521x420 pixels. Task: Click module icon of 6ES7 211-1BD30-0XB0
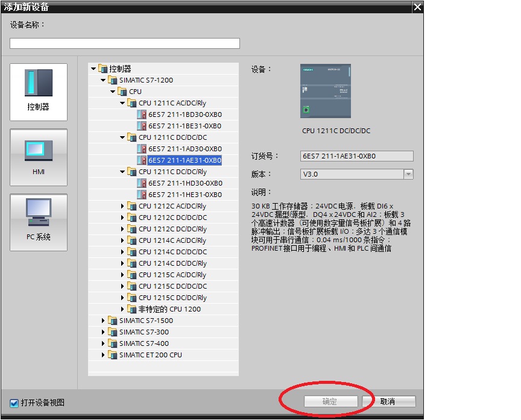(x=142, y=114)
